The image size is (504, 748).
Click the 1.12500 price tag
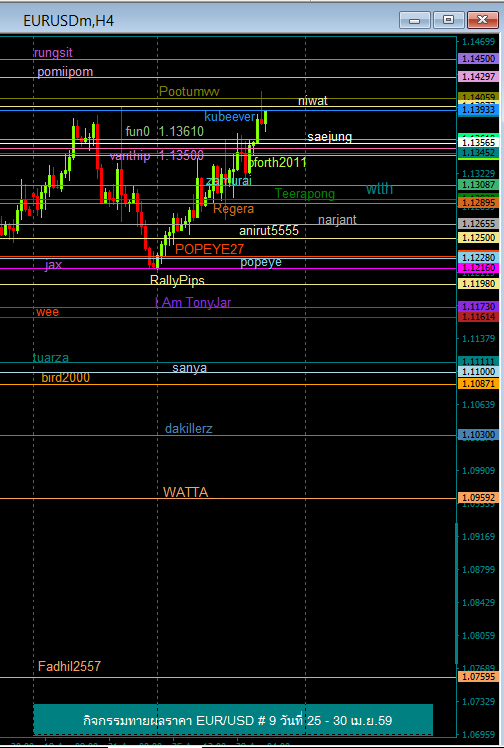(x=478, y=238)
